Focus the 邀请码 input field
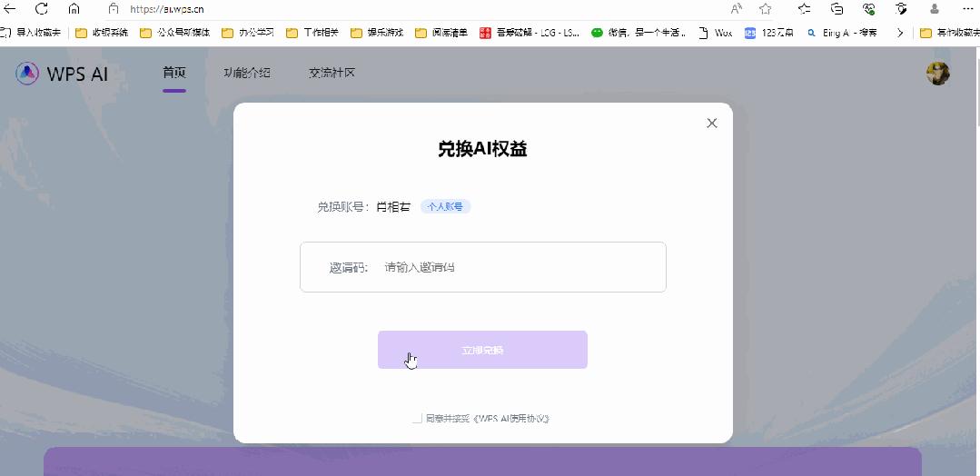Viewport: 980px width, 476px height. coord(483,267)
